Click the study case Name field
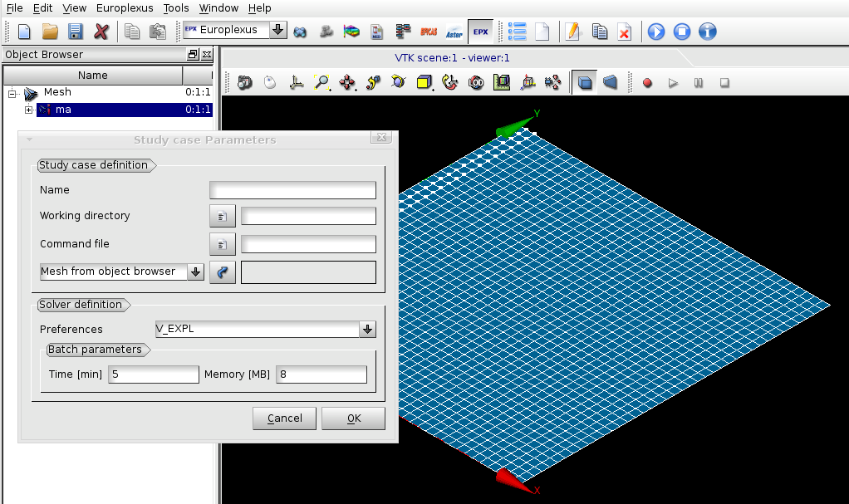849x504 pixels. [x=292, y=190]
